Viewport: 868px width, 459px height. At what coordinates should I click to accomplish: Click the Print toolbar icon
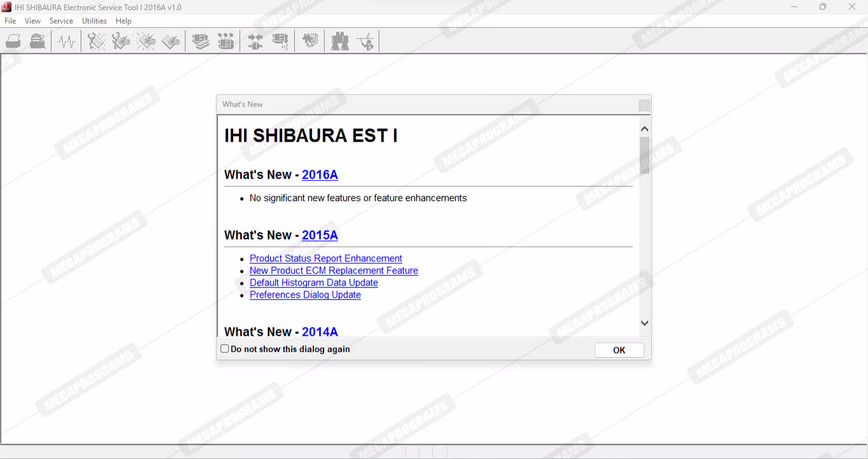click(x=13, y=42)
